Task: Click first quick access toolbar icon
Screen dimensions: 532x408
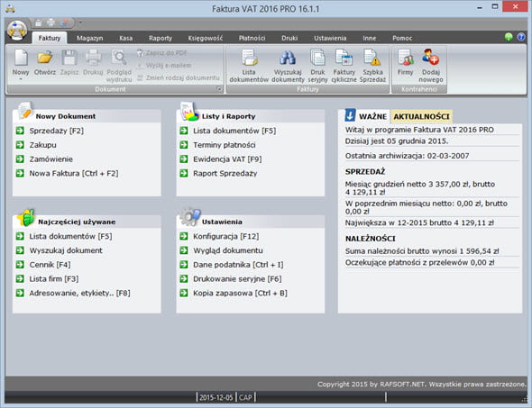Action: 39,23
